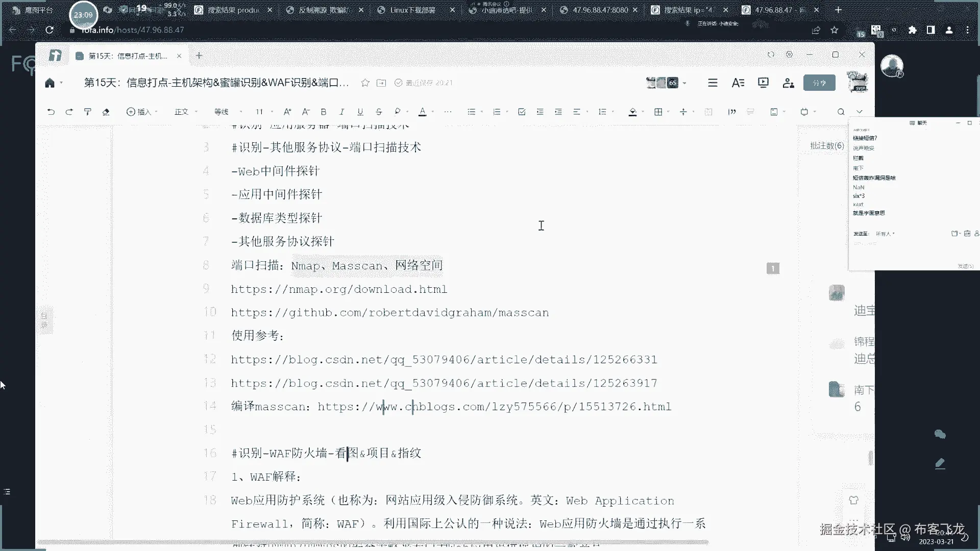Image resolution: width=980 pixels, height=551 pixels.
Task: Switch to Linux下载部署 browser tab
Action: click(412, 10)
